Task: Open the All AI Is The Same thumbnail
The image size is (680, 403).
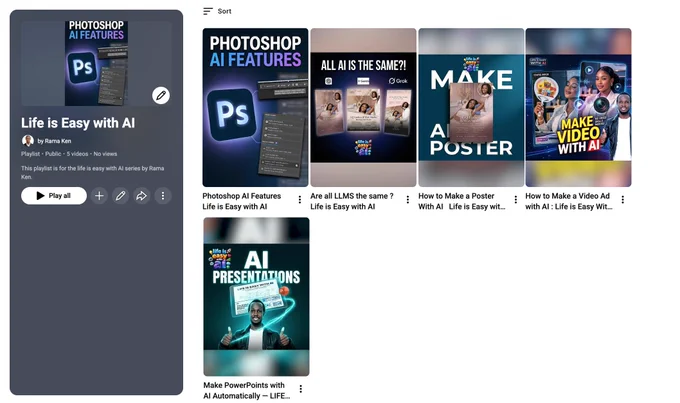Action: (x=363, y=108)
